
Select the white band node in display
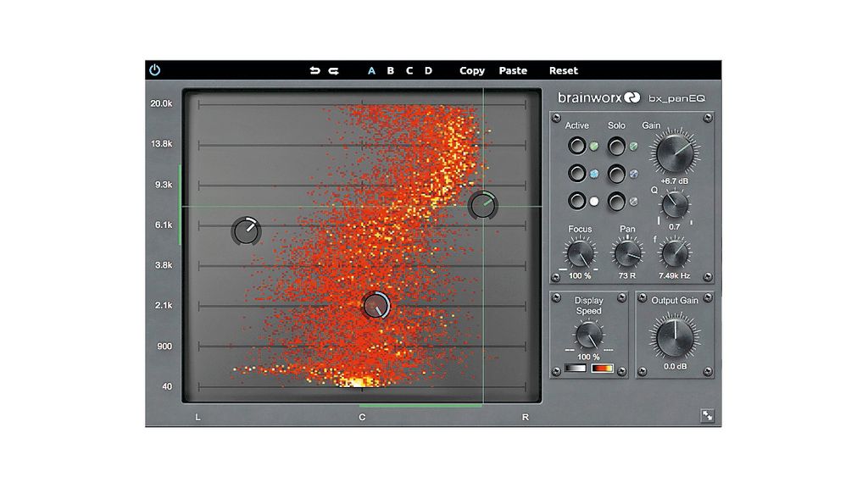pos(246,230)
